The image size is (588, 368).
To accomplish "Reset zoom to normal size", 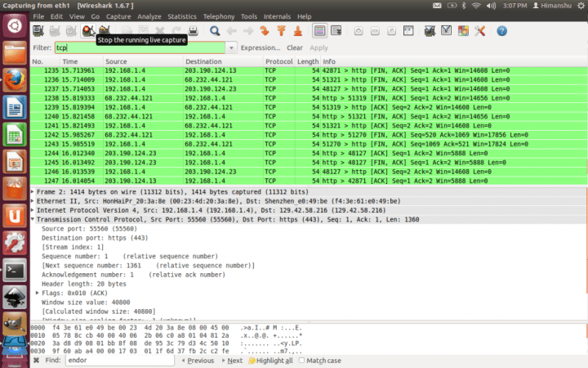I will (391, 31).
